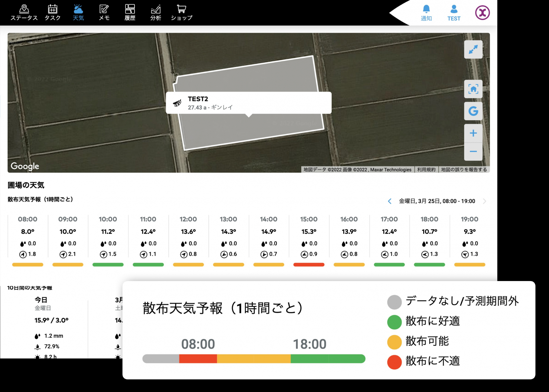The image size is (549, 392).
Task: Zoom in on the map
Action: [x=473, y=133]
